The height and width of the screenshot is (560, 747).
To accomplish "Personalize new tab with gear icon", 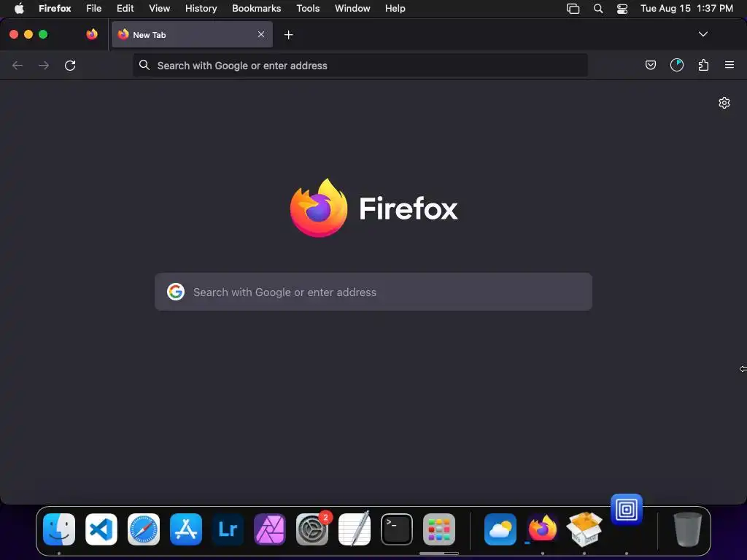I will [x=724, y=103].
